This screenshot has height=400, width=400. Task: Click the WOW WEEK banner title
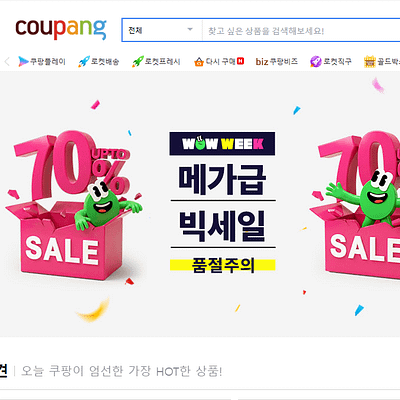222,144
